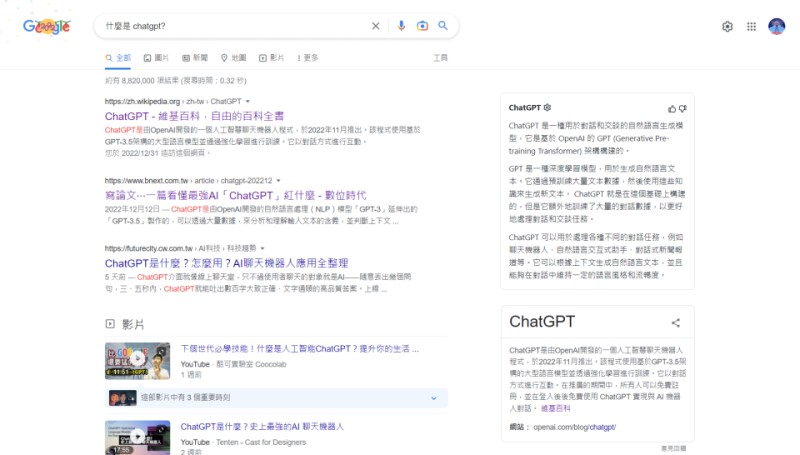This screenshot has width=800, height=455.
Task: Open bnext article about strongest AI ChatGPT
Action: click(x=236, y=195)
